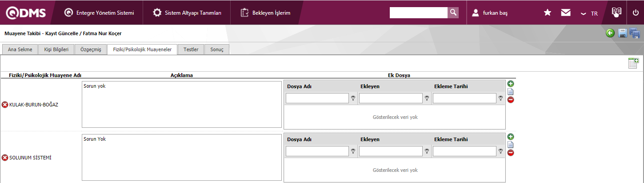Switch to Sonuç tab
This screenshot has width=644, height=183.
217,49
